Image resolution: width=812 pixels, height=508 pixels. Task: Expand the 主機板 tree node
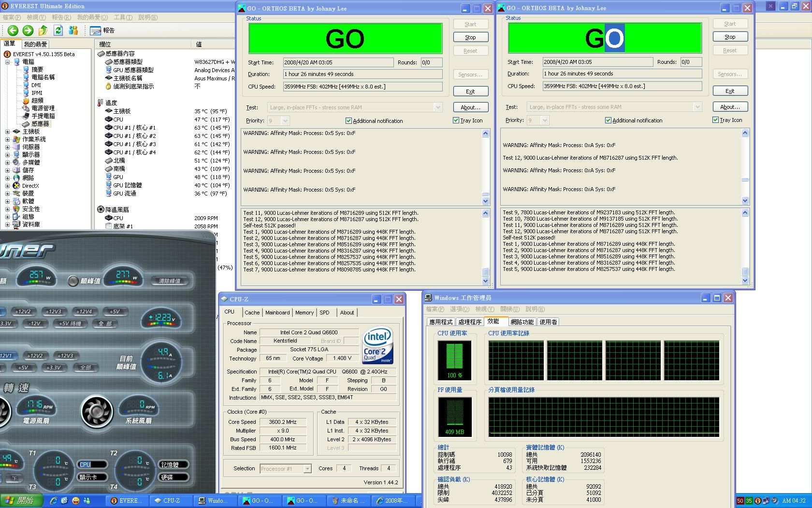point(7,132)
